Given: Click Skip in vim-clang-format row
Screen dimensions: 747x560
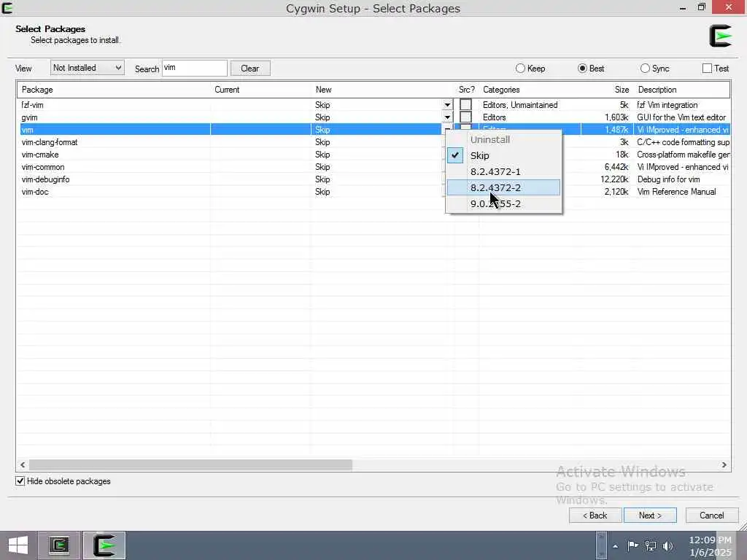Looking at the screenshot, I should (322, 142).
